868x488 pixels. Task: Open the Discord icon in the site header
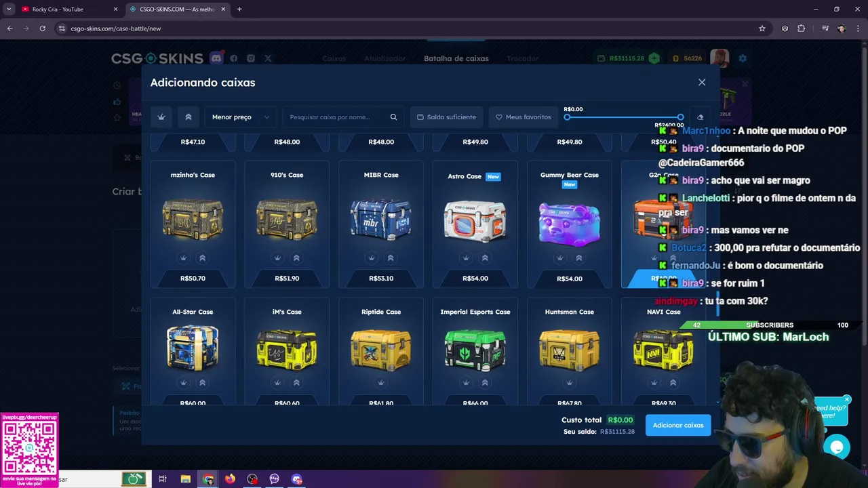[216, 58]
